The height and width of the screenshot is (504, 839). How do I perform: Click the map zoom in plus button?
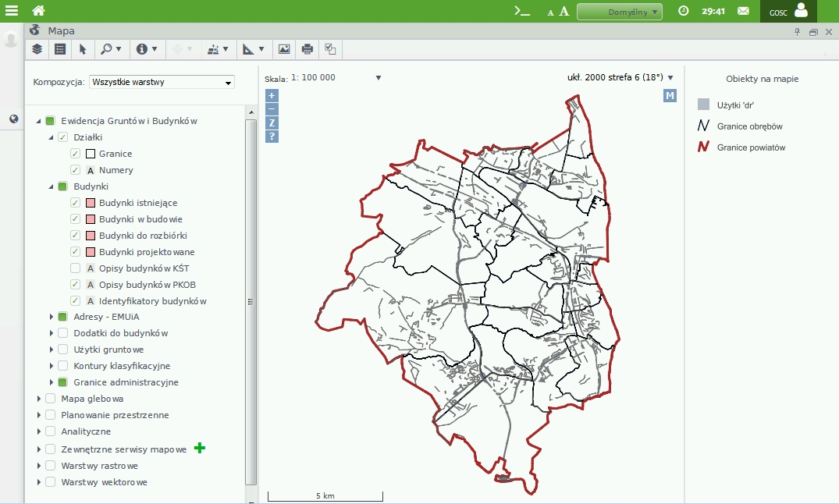point(272,96)
